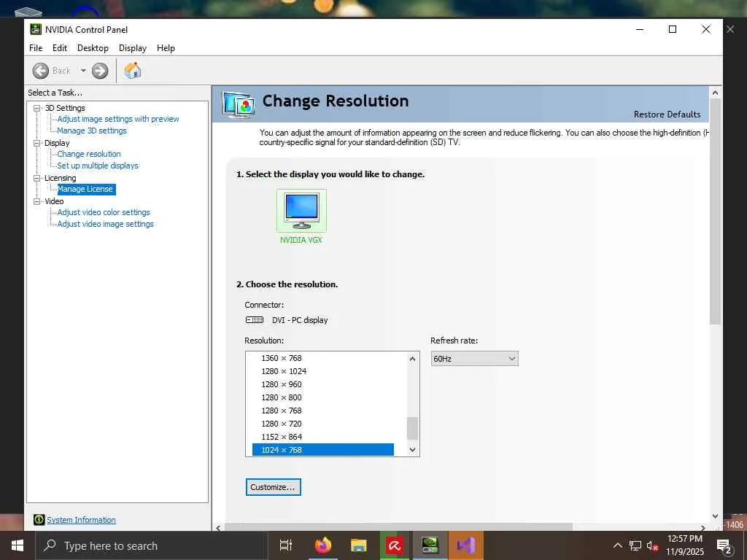This screenshot has height=560, width=747.
Task: Open Firefox from the taskbar
Action: 323,545
